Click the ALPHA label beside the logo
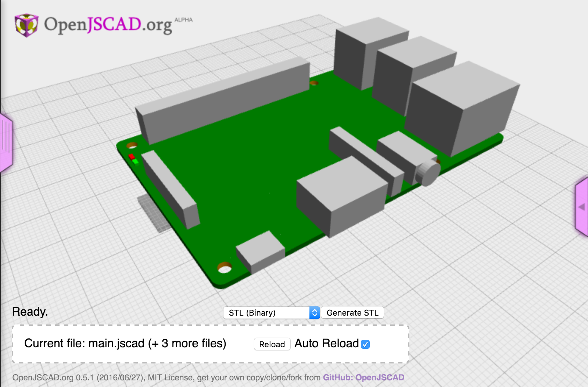 point(183,20)
